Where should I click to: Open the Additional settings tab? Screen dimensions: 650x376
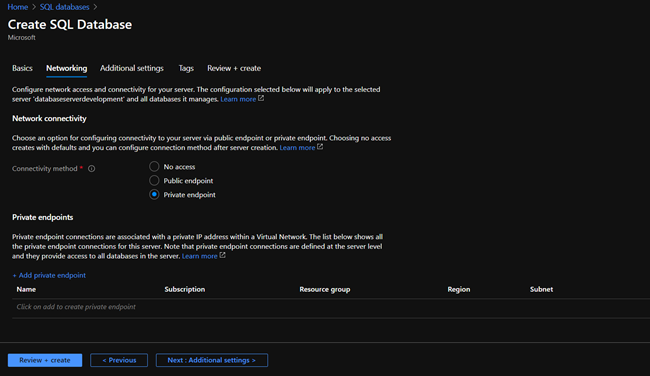click(132, 68)
